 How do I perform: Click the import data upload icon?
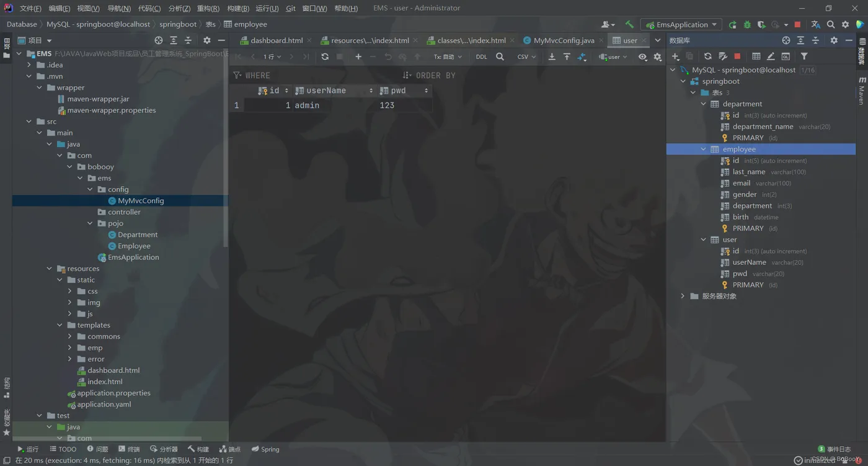[567, 56]
